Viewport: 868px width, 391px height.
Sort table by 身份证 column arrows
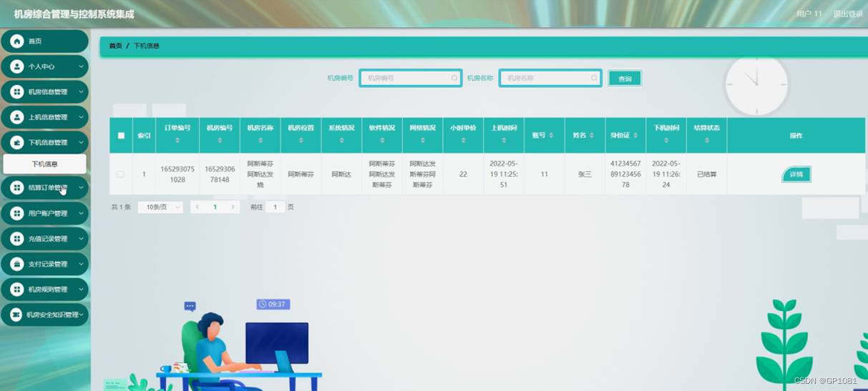click(635, 135)
